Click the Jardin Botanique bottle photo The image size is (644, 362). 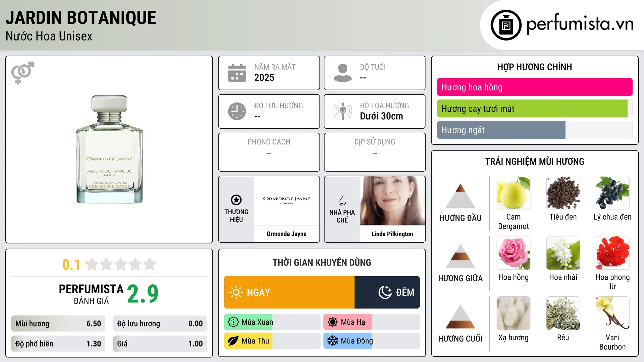tap(109, 149)
